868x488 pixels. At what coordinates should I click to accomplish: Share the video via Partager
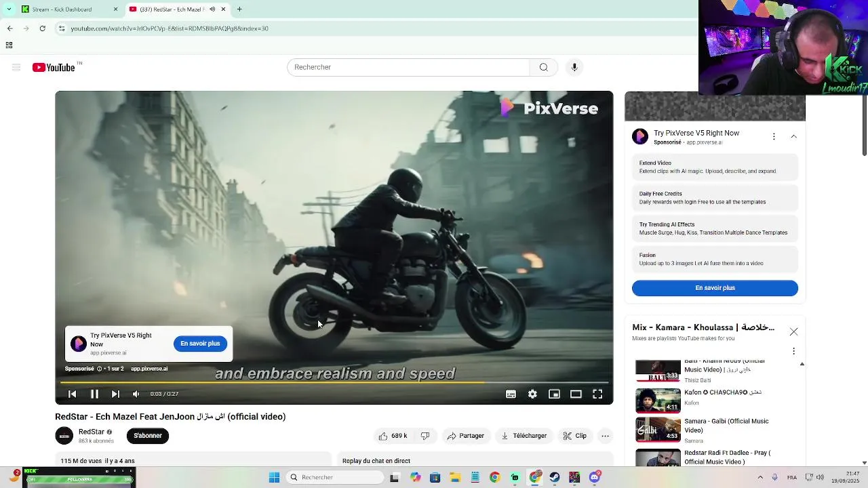point(465,436)
